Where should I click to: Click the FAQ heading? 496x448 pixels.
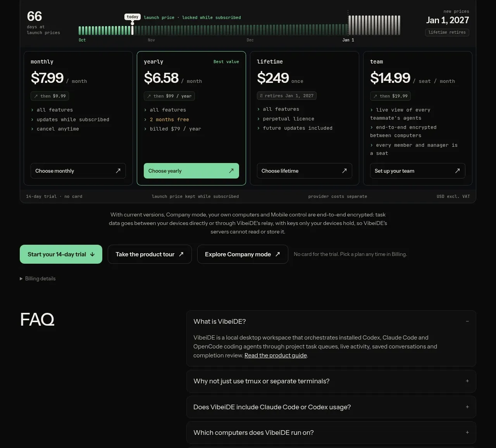click(x=37, y=319)
